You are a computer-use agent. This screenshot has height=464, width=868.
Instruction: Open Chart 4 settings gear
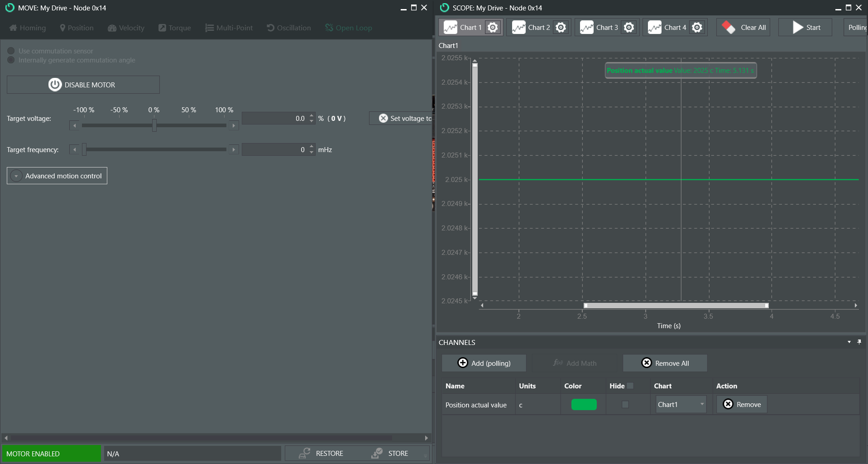click(x=697, y=28)
